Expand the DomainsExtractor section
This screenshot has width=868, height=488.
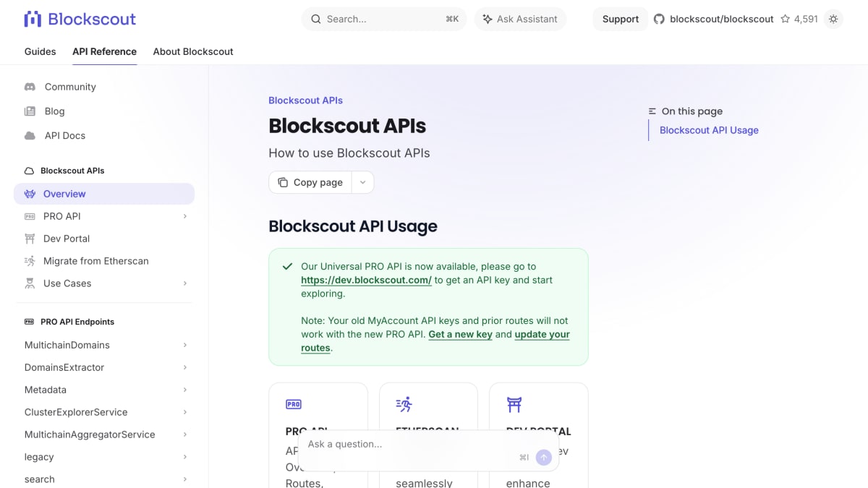point(104,367)
